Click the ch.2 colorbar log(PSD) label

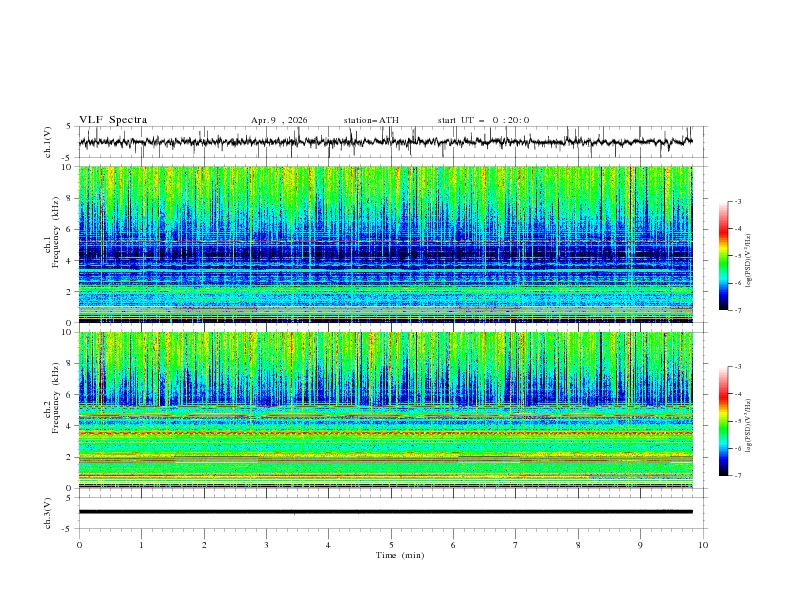(x=749, y=426)
